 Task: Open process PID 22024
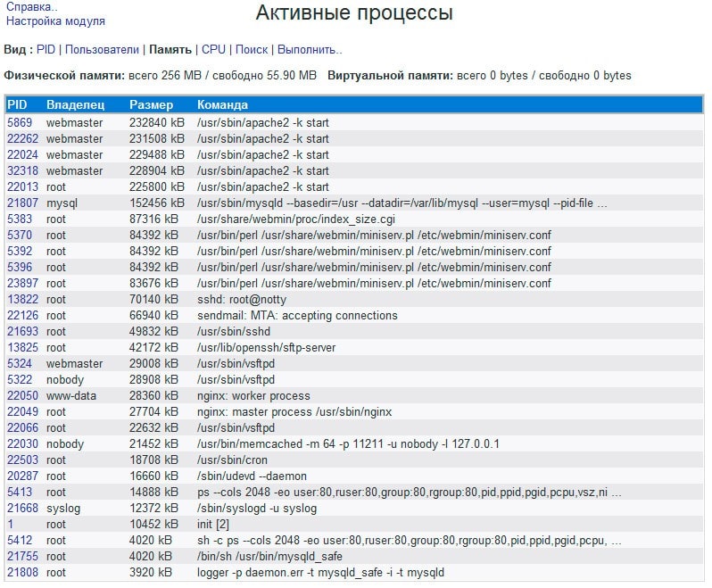coord(22,155)
